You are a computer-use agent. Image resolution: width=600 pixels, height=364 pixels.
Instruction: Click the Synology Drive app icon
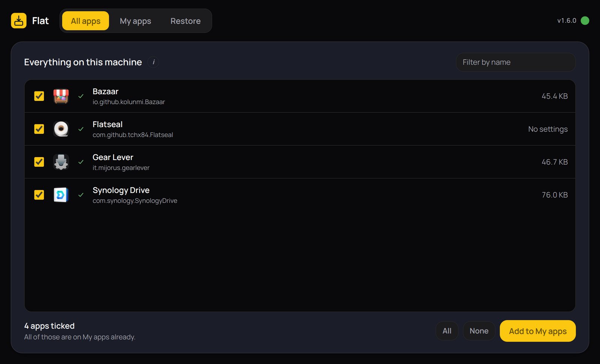click(x=61, y=195)
